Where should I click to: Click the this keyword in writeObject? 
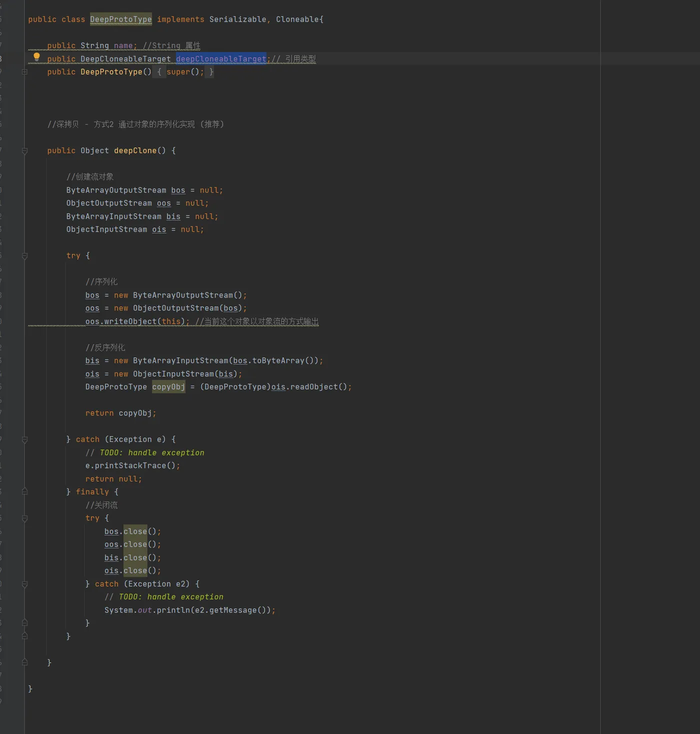(x=171, y=322)
